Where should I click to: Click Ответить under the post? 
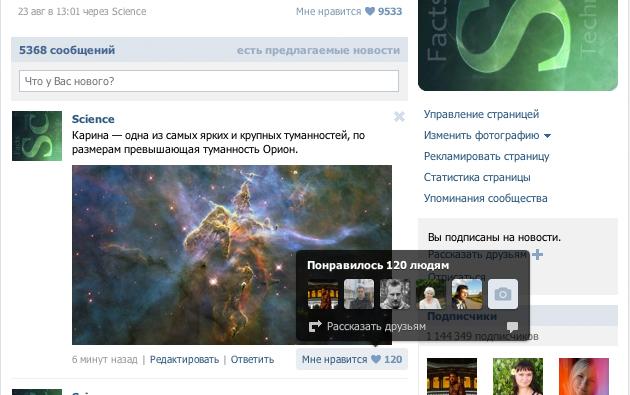point(252,359)
